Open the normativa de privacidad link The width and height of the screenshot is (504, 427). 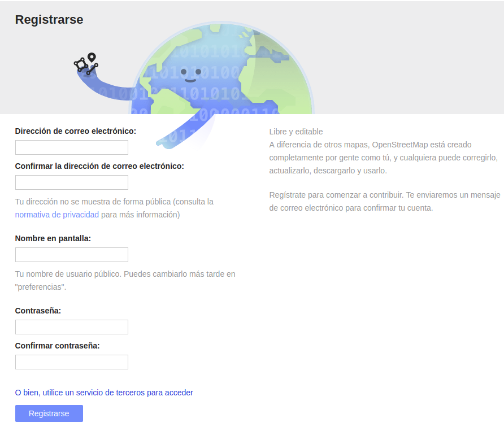[57, 215]
